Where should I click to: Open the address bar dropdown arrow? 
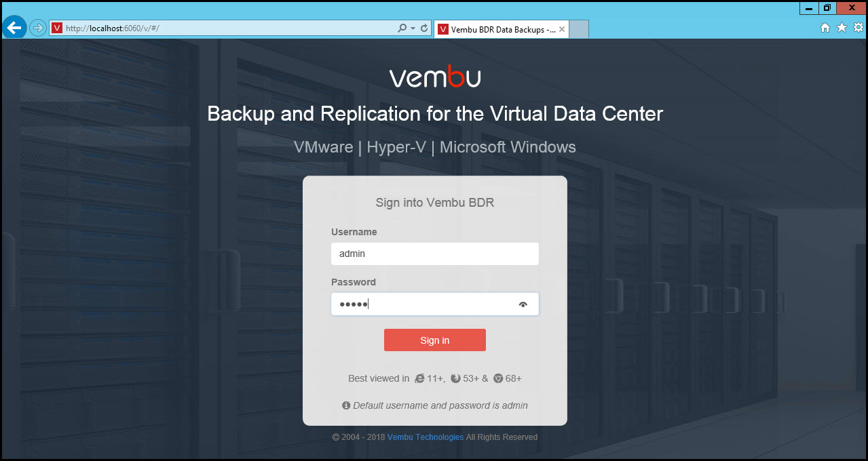tap(413, 28)
